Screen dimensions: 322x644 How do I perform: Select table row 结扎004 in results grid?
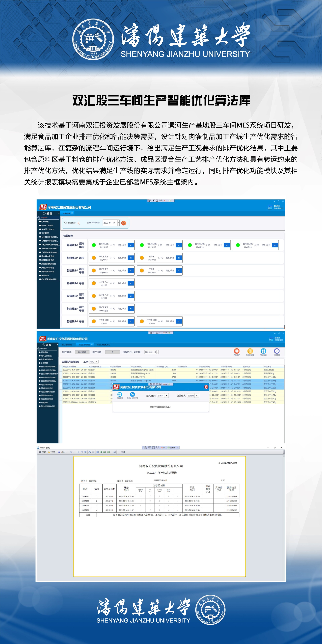coord(92,381)
